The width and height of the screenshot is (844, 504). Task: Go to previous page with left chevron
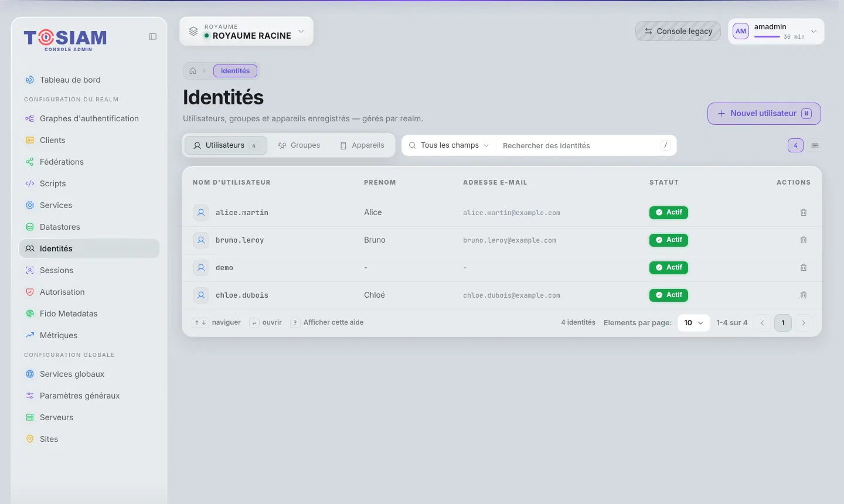point(763,323)
